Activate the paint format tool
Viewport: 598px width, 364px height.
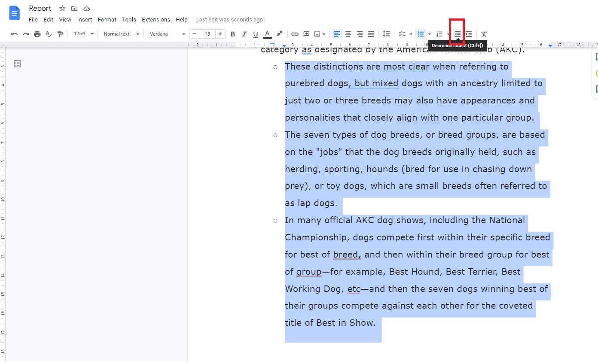[x=60, y=34]
